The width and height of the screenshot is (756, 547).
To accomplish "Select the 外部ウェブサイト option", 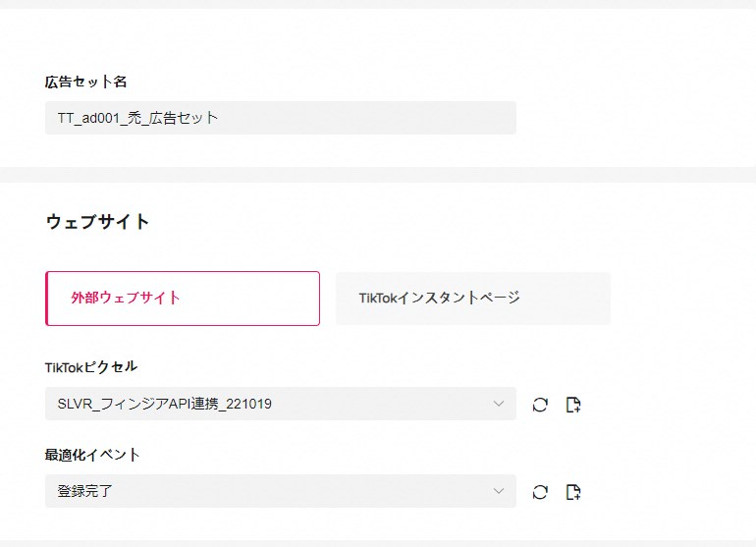I will tap(183, 299).
